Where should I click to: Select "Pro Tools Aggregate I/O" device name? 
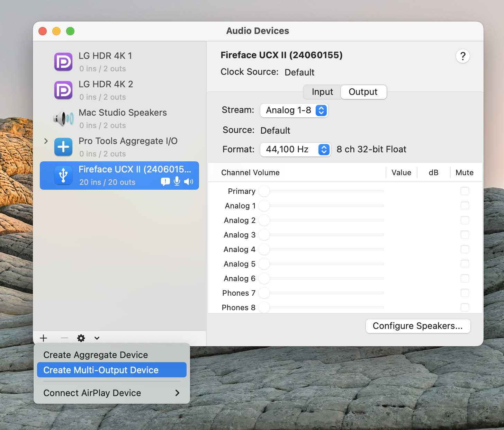pos(128,141)
